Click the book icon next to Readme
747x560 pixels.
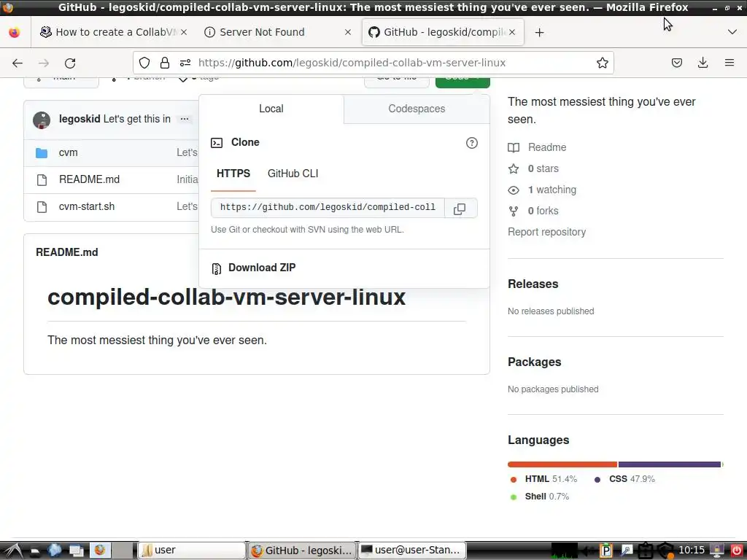514,147
